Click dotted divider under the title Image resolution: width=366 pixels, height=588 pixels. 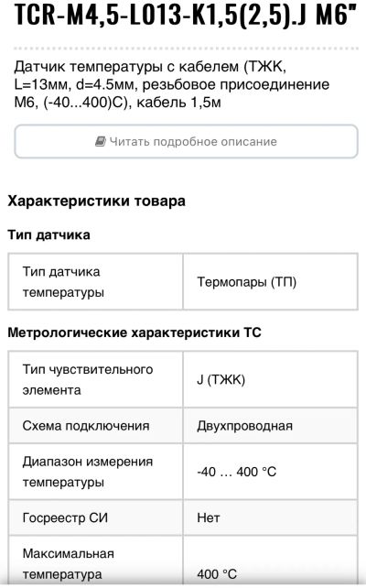pyautogui.click(x=186, y=49)
